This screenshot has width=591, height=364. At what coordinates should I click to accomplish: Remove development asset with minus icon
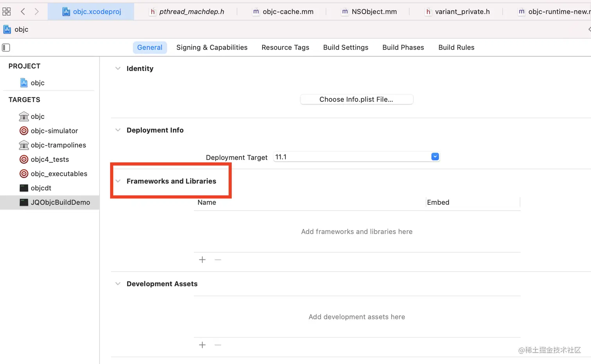(x=218, y=345)
